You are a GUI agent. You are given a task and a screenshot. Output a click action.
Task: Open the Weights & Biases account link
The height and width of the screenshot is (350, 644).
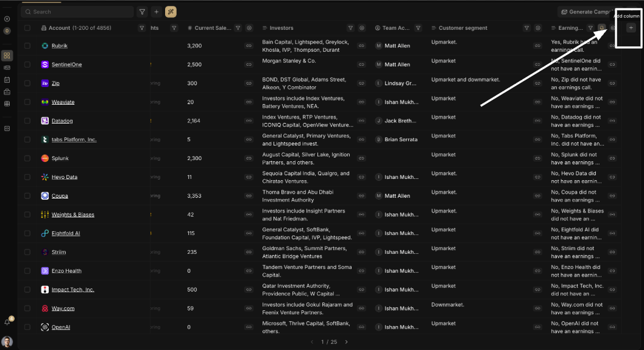73,215
